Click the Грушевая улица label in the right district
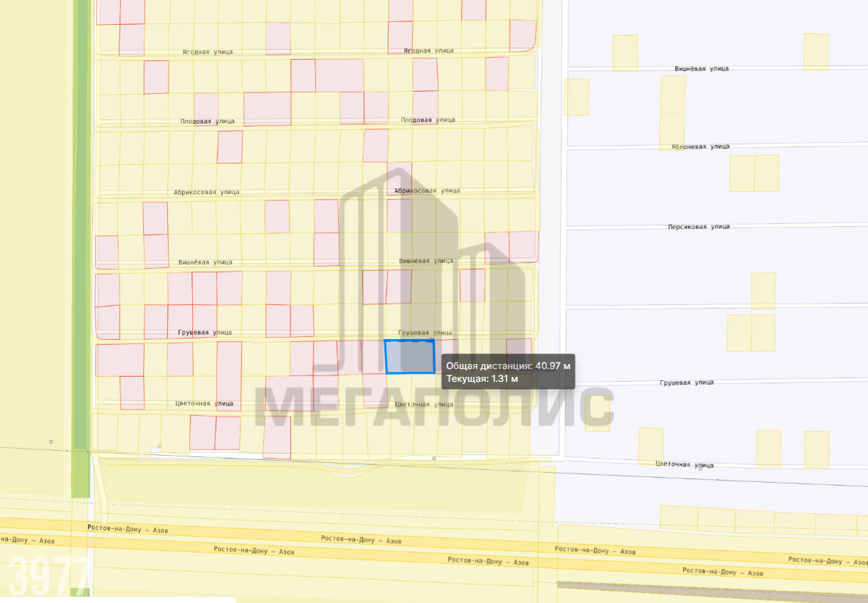Viewport: 868px width, 603px height. pyautogui.click(x=687, y=383)
